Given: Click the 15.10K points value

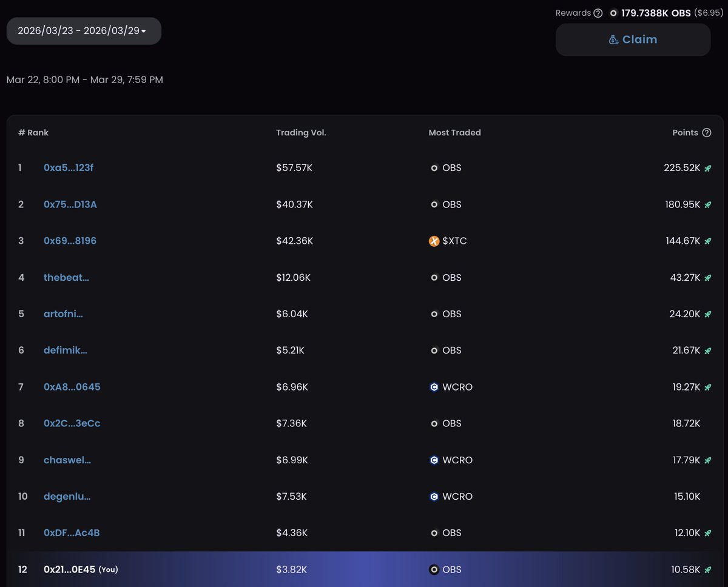Looking at the screenshot, I should pos(687,496).
